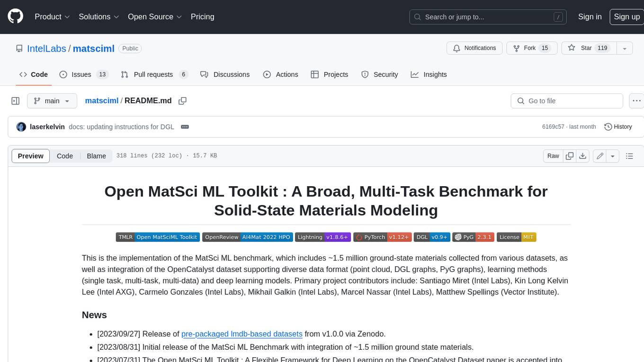Open matsciml in the file breadcrumb
The height and width of the screenshot is (362, 644).
point(101,101)
